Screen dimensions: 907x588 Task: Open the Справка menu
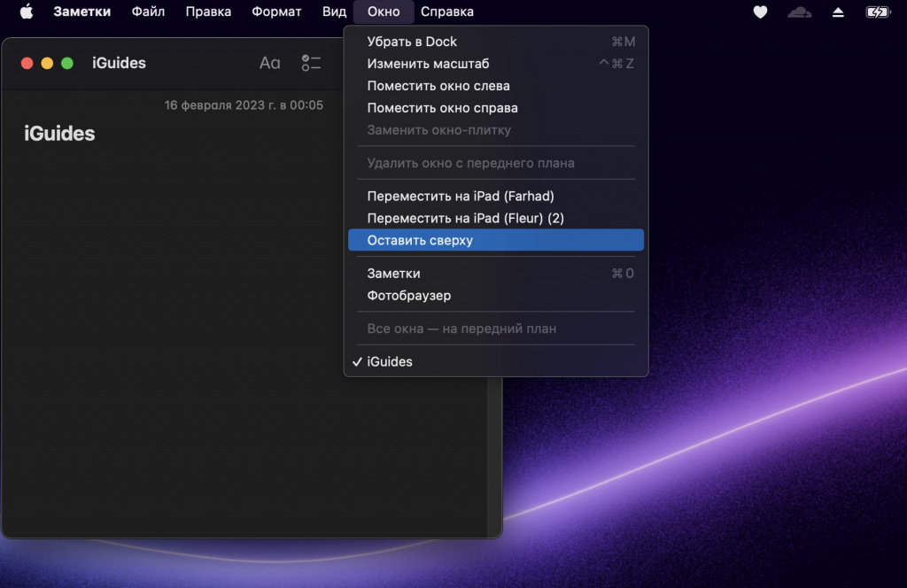[x=446, y=12]
